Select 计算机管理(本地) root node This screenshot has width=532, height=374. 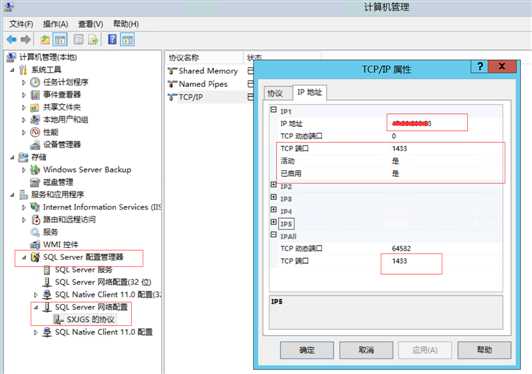[48, 57]
